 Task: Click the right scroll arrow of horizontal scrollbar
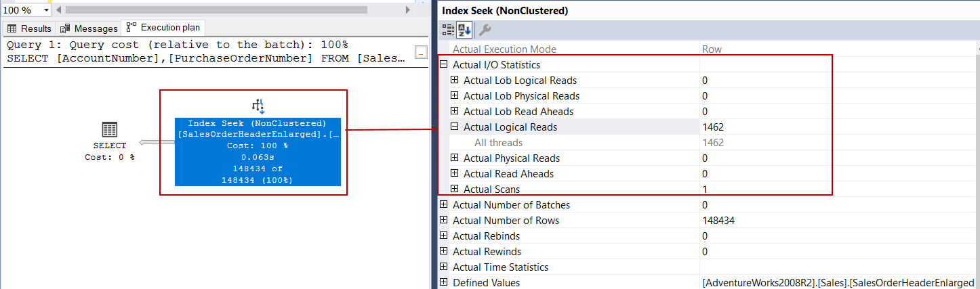(407, 10)
